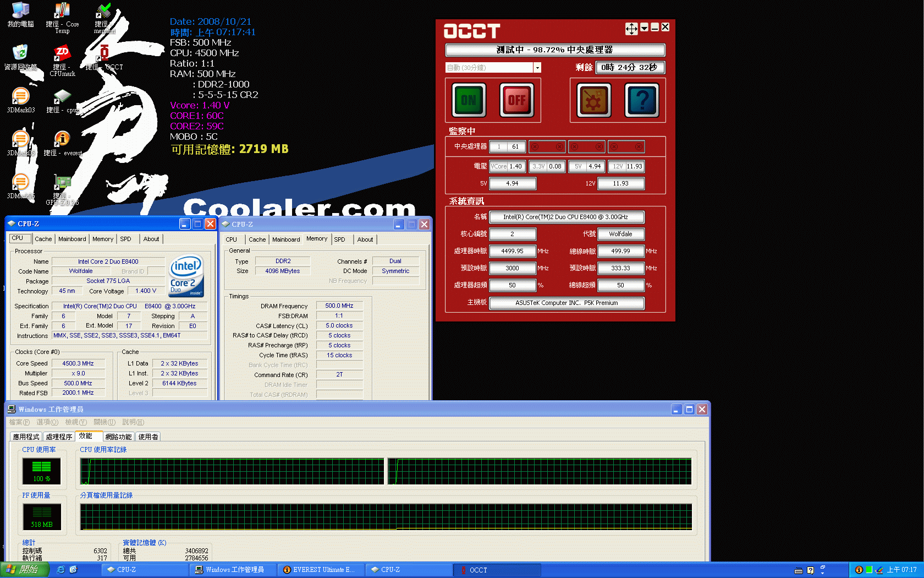Open About tab in left CPU-Z window
924x578 pixels.
click(151, 239)
